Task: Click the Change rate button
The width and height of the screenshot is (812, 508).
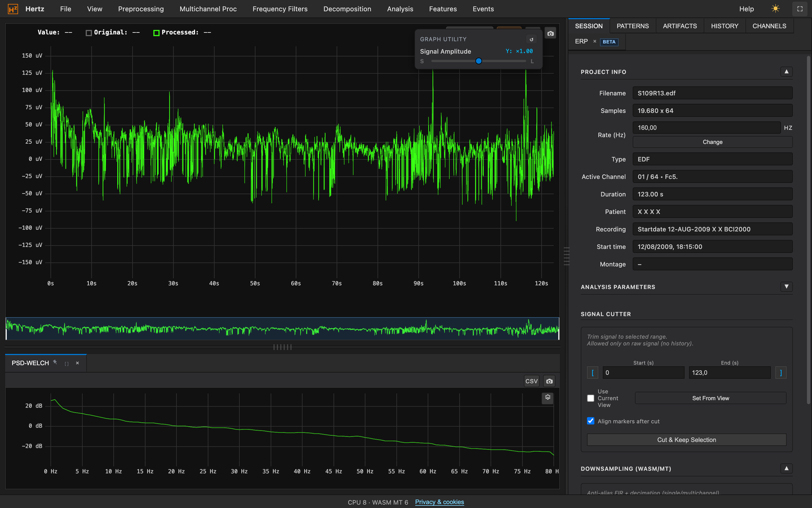Action: (712, 142)
